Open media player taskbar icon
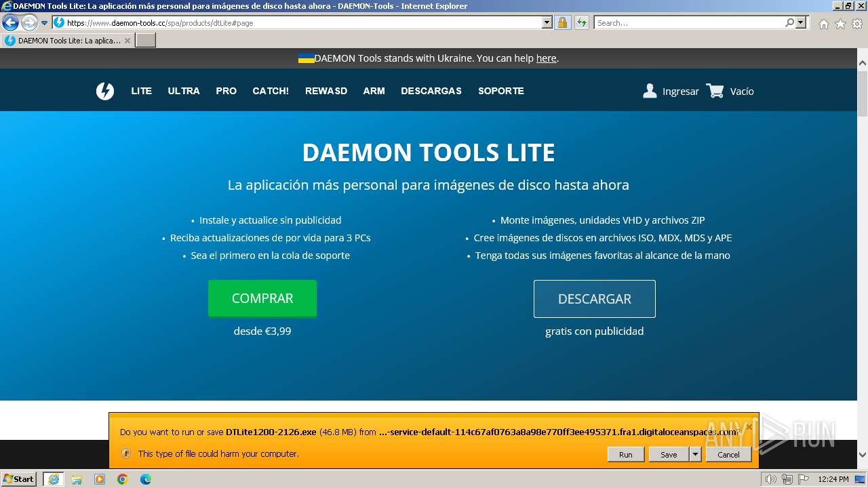The height and width of the screenshot is (488, 868). [x=100, y=479]
